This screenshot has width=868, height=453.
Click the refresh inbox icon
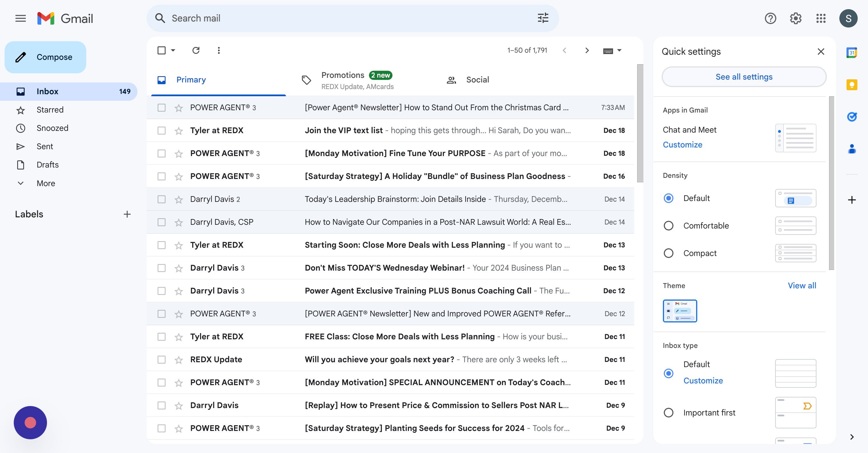click(x=196, y=50)
